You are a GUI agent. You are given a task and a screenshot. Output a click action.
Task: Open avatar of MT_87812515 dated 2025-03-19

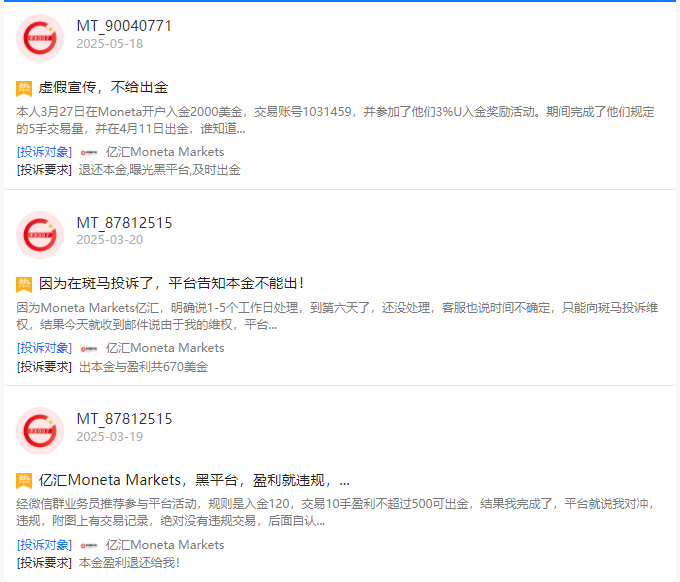tap(40, 431)
